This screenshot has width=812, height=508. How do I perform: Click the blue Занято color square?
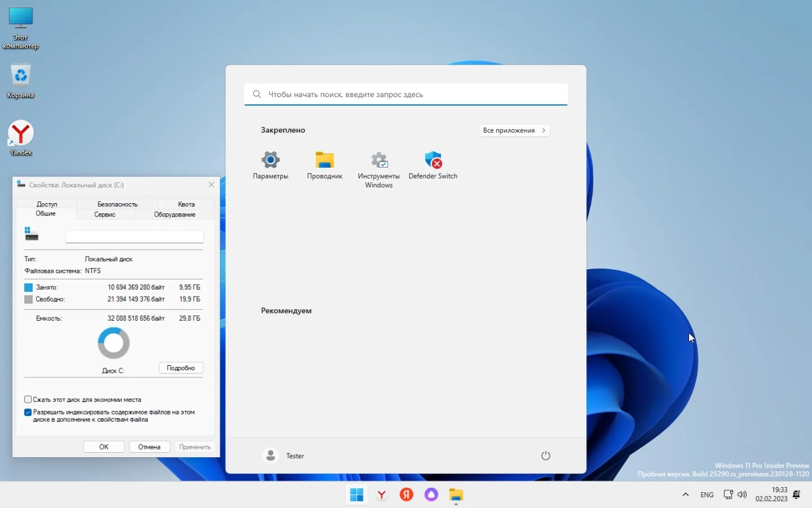28,288
